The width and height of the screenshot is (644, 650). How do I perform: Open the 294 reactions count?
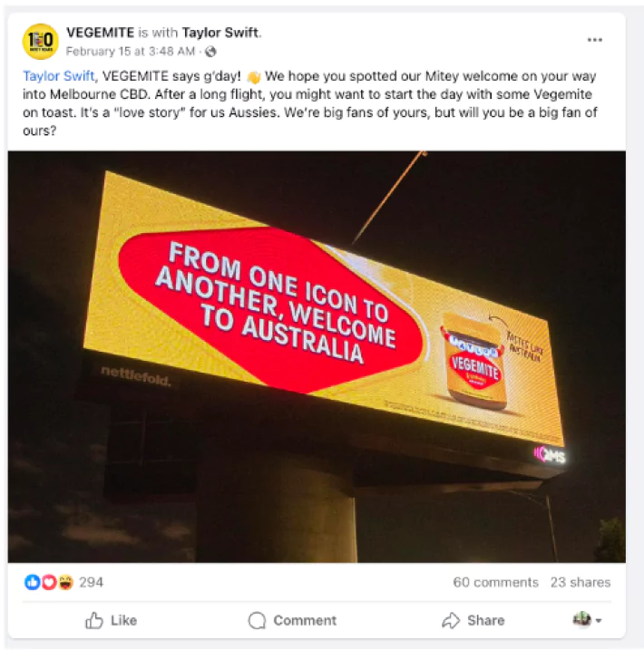click(92, 582)
